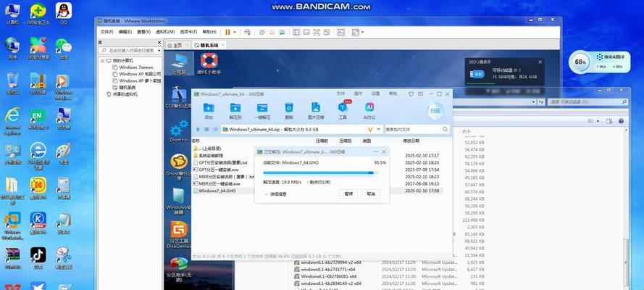Collapse the 我的计算机 tree node

(102, 61)
